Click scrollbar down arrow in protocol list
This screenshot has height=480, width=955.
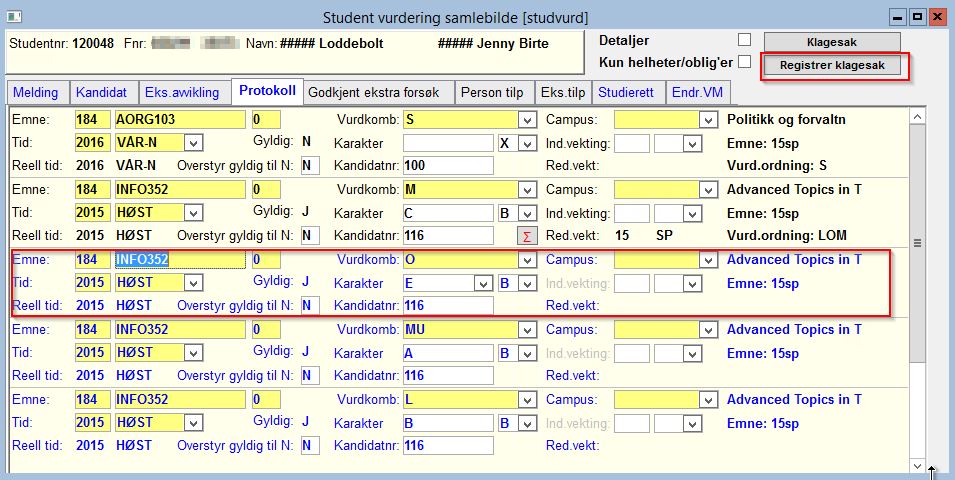tap(918, 465)
